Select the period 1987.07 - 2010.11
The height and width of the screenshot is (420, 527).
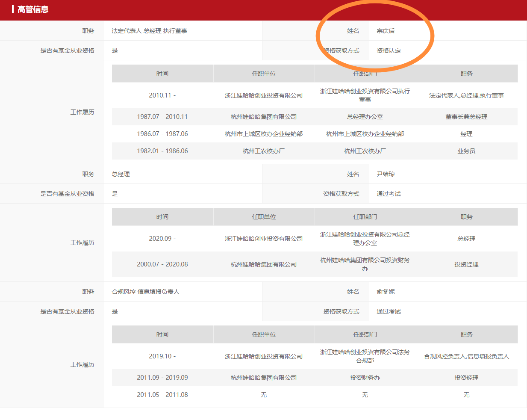pos(162,117)
